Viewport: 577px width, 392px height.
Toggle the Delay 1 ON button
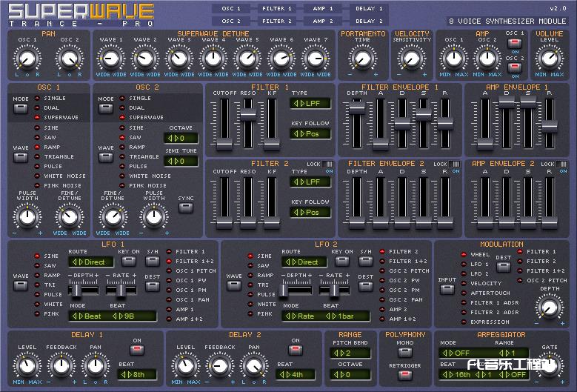pyautogui.click(x=137, y=350)
